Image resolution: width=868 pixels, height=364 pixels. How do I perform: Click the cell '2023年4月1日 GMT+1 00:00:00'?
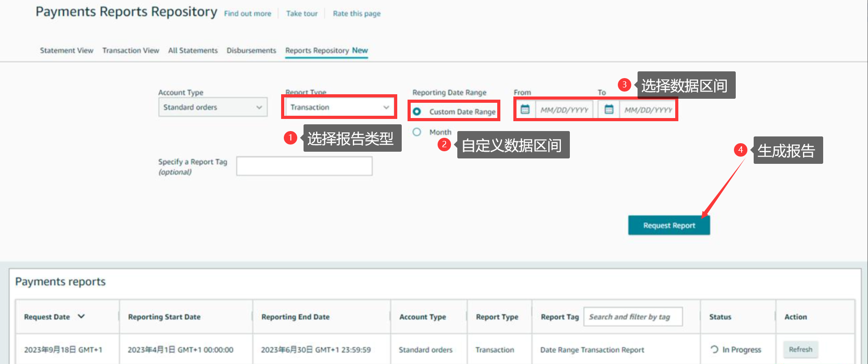[181, 350]
